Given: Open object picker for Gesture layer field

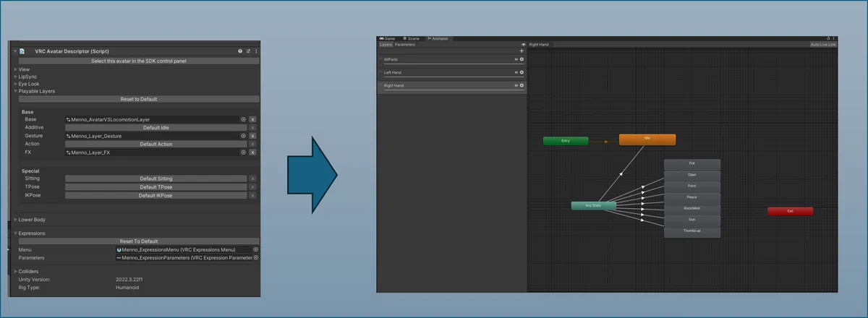Looking at the screenshot, I should (x=243, y=136).
